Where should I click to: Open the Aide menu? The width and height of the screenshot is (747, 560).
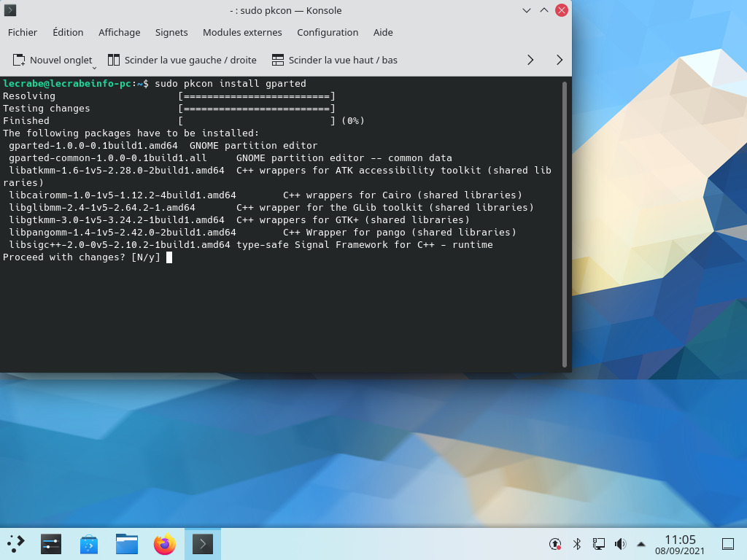click(382, 32)
